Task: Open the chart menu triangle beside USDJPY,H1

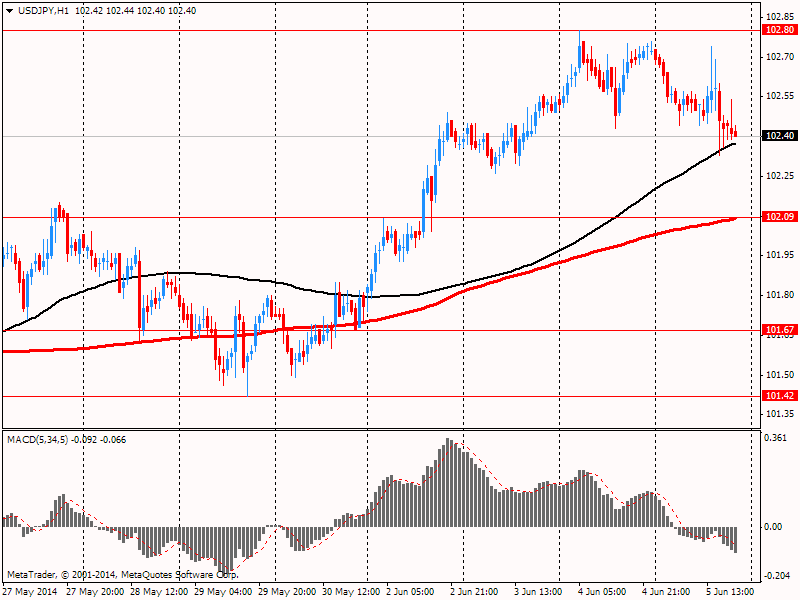Action: (10, 11)
